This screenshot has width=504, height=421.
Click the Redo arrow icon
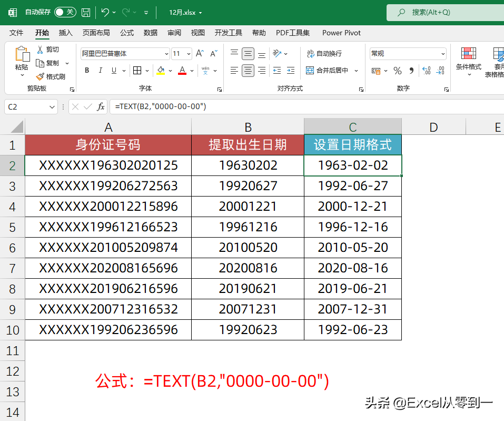(x=126, y=13)
